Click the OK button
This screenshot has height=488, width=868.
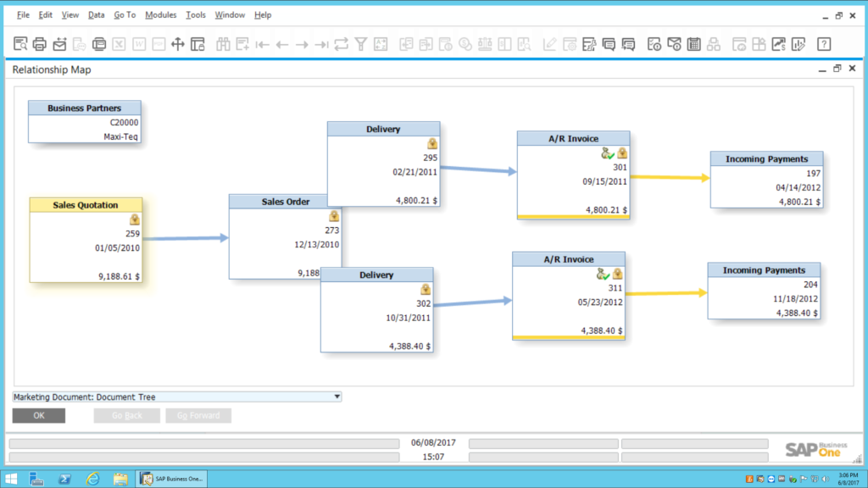38,415
